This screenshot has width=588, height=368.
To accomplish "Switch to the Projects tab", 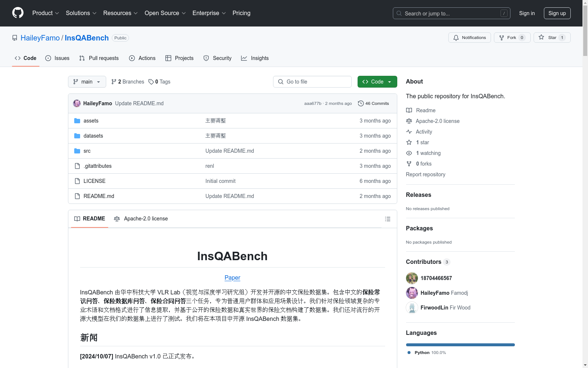I will coord(179,58).
